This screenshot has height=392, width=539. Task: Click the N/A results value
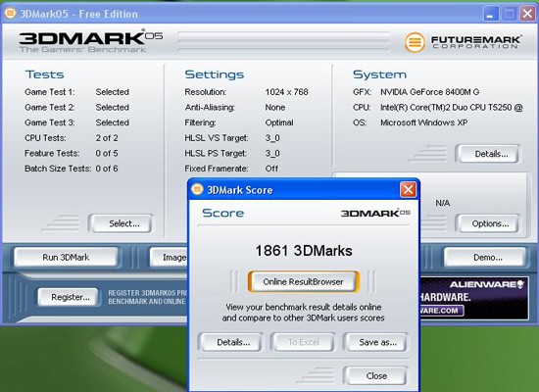click(x=443, y=203)
